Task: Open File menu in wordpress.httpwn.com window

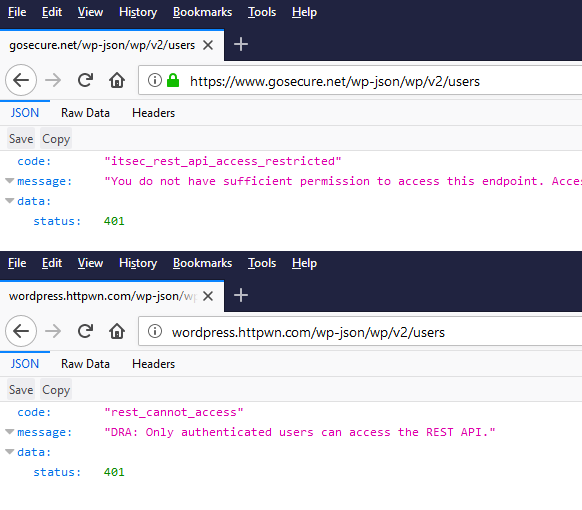Action: tap(17, 263)
